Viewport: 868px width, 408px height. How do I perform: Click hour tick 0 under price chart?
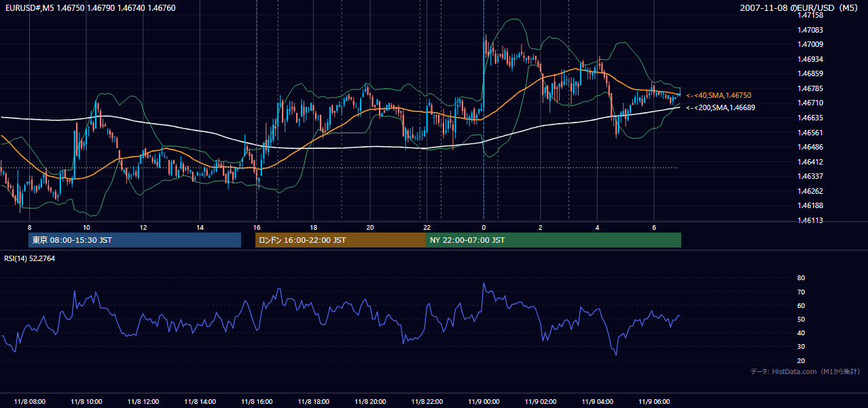pyautogui.click(x=484, y=227)
